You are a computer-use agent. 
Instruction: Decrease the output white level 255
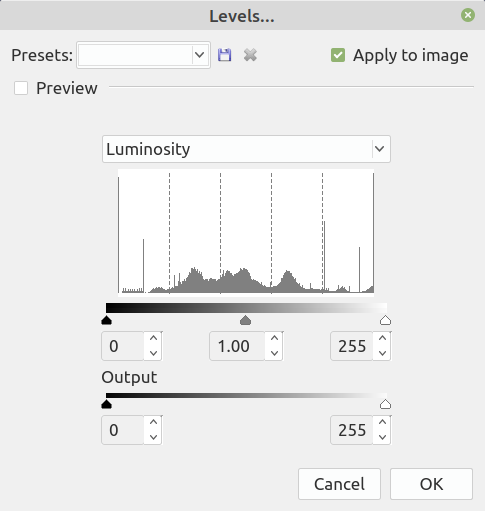[382, 437]
